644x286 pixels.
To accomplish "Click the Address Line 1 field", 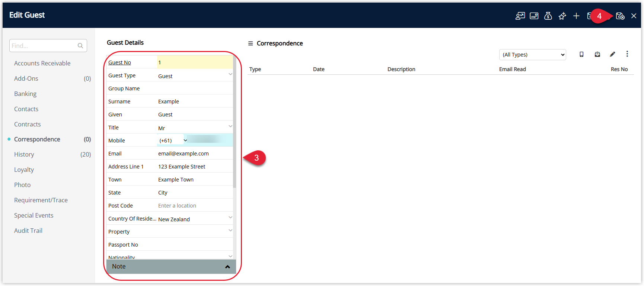I will pos(195,166).
